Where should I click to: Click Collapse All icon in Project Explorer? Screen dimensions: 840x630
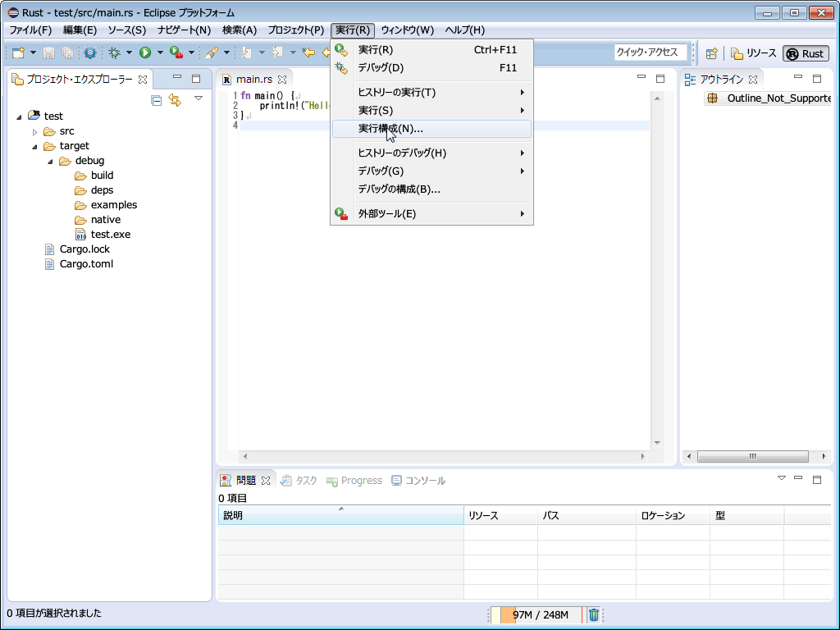point(157,100)
